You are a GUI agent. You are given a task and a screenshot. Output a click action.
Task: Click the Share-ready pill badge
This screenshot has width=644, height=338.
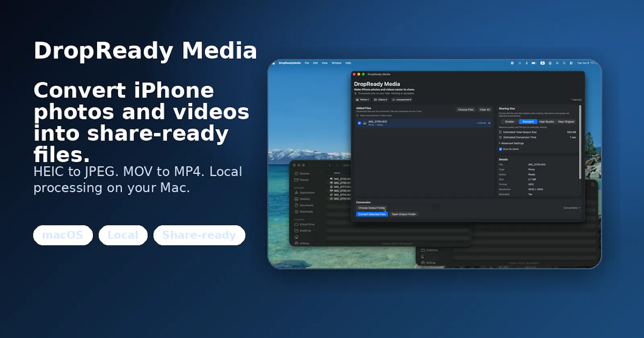(x=199, y=235)
